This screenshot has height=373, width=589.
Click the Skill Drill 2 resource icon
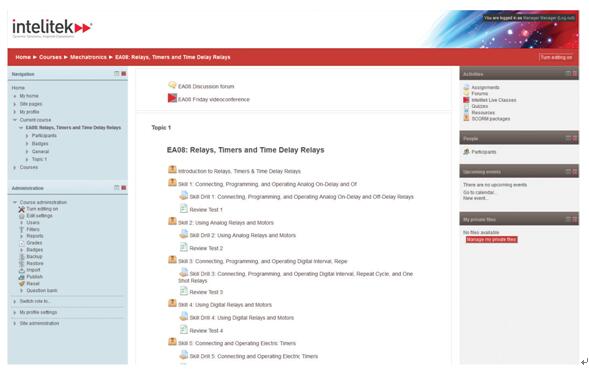[x=184, y=234]
